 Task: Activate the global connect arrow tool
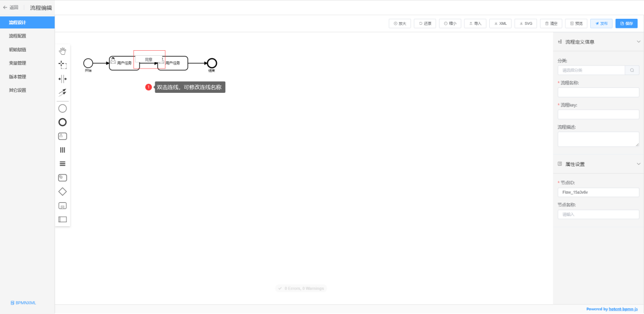62,92
